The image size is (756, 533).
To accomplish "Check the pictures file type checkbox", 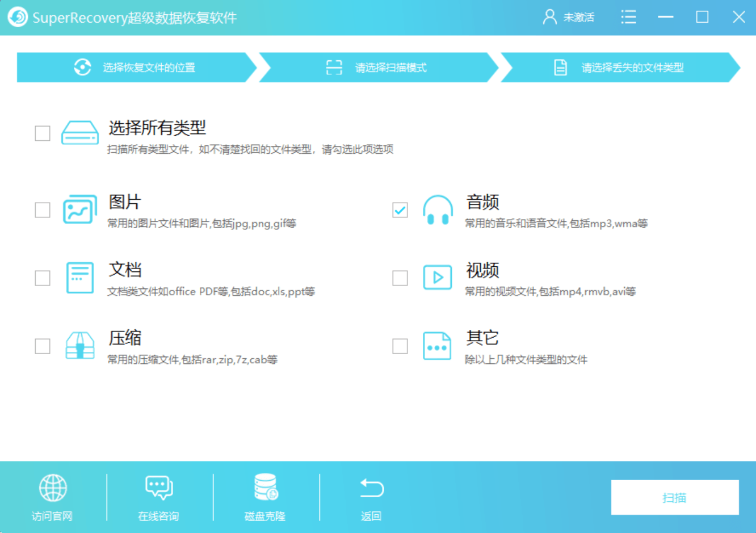I will point(43,210).
